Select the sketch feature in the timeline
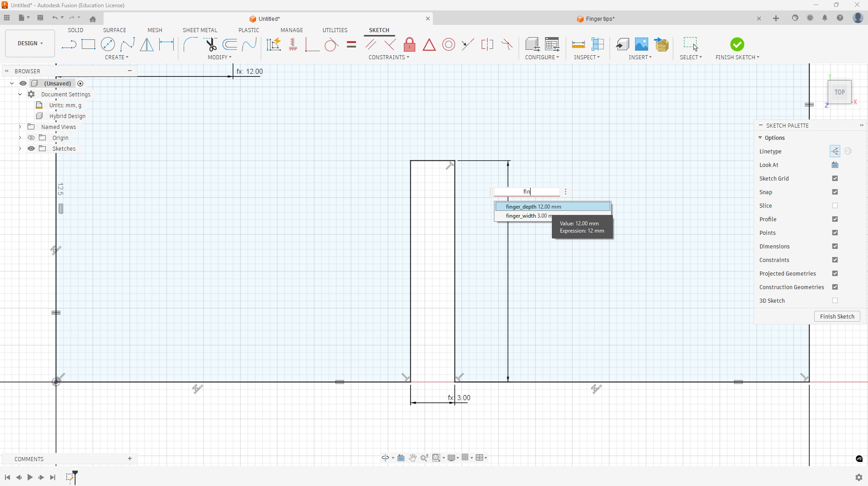This screenshot has width=868, height=486. [x=70, y=477]
